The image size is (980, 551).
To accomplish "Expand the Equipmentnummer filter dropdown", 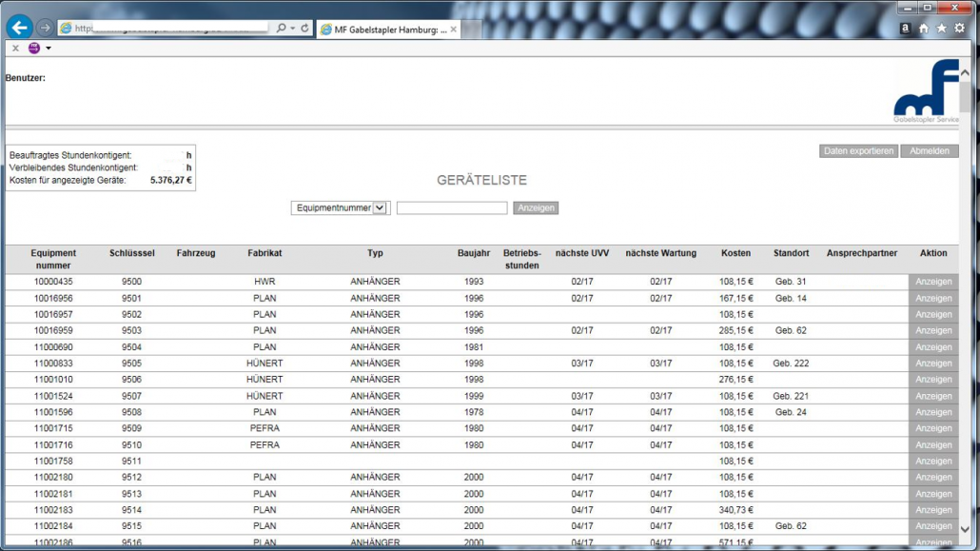I will (x=380, y=207).
